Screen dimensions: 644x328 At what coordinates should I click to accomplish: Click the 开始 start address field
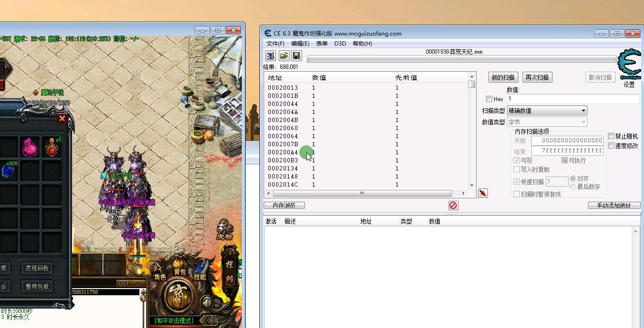[x=567, y=141]
